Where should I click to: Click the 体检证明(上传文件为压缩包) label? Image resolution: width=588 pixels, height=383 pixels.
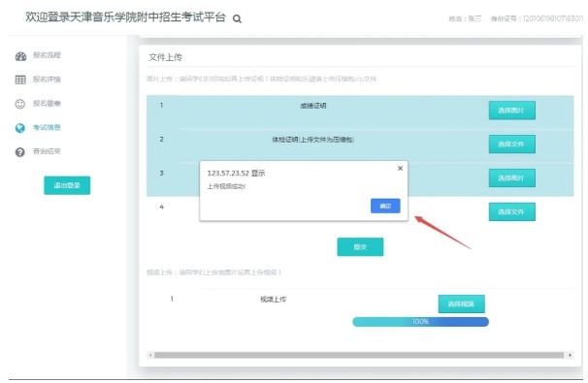[313, 140]
